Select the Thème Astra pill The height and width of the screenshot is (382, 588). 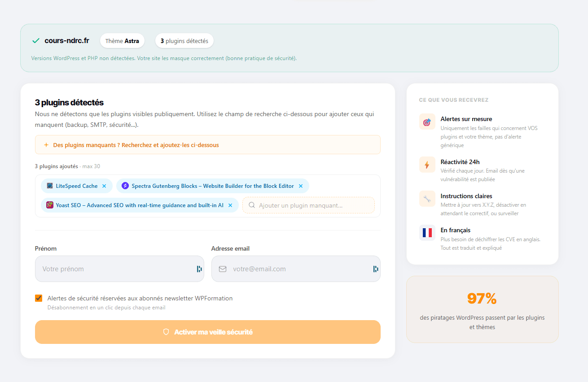click(x=122, y=40)
